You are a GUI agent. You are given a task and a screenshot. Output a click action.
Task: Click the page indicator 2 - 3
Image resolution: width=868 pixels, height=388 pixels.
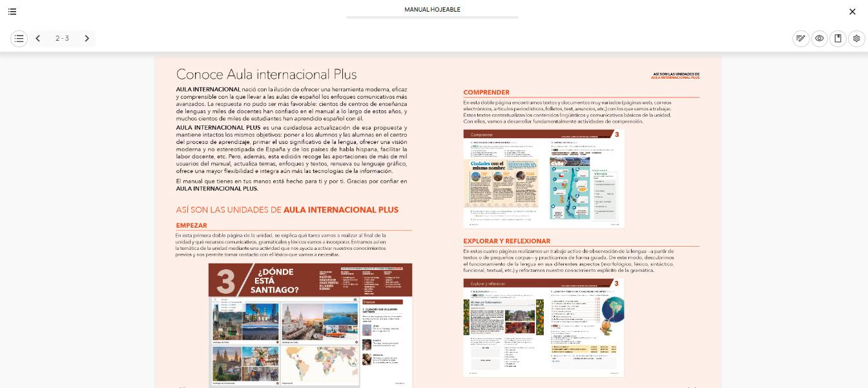point(62,39)
